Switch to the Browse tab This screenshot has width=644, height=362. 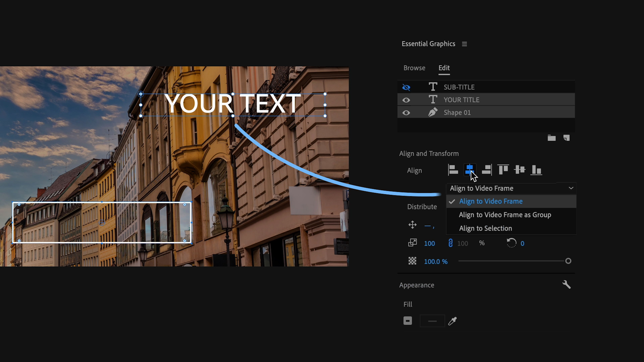(x=414, y=68)
